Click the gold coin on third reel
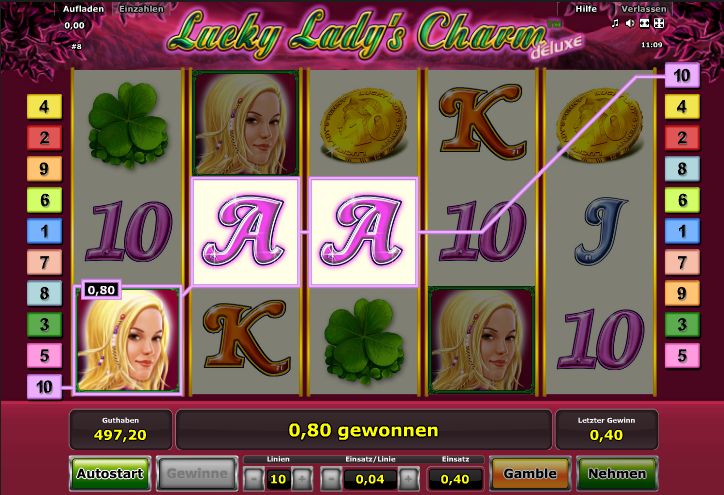 [x=363, y=123]
